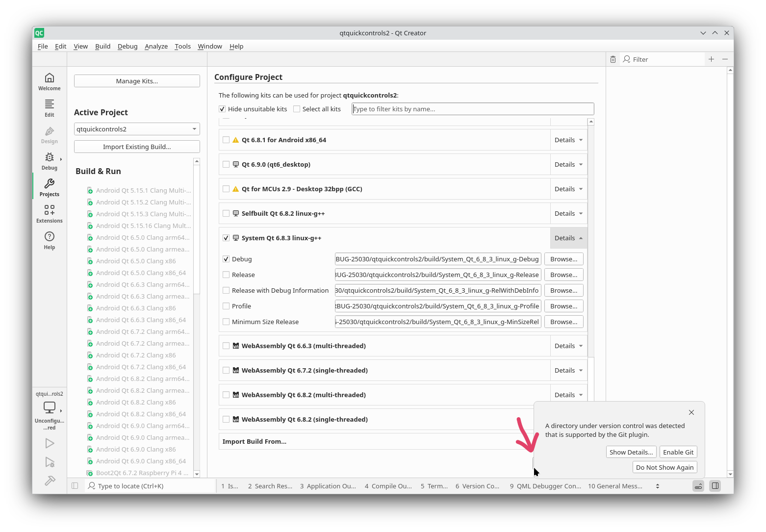Uncheck the Debug build configuration
This screenshot has height=532, width=766.
click(226, 259)
